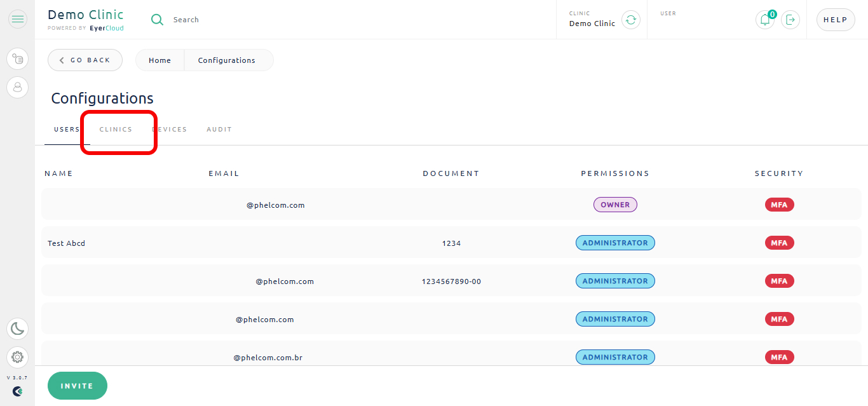The width and height of the screenshot is (868, 406).
Task: Toggle dark mode moon icon
Action: click(x=18, y=328)
